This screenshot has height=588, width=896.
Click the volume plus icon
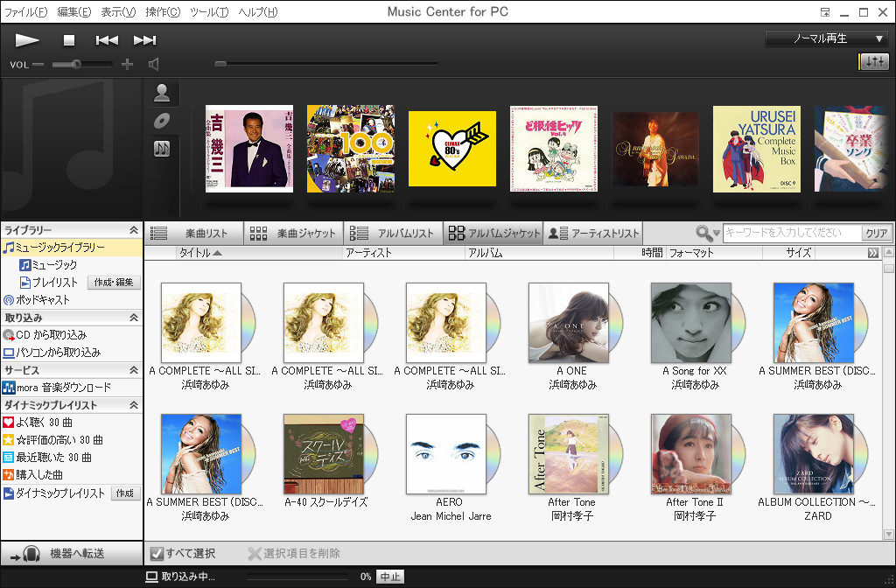pyautogui.click(x=127, y=64)
